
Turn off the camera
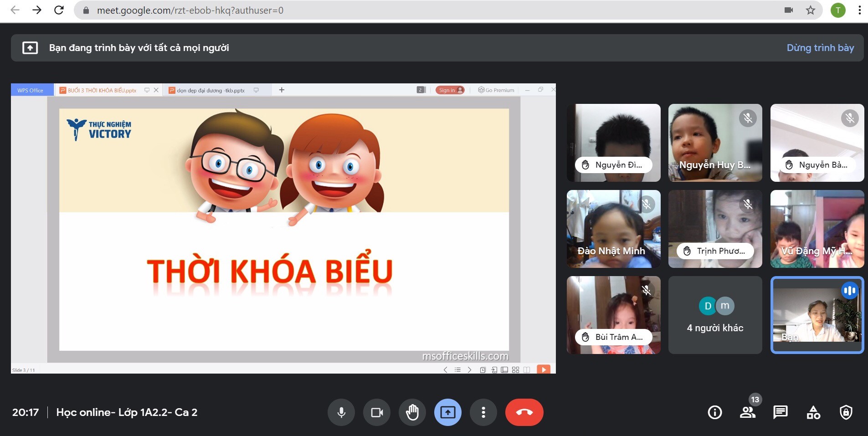[377, 412]
